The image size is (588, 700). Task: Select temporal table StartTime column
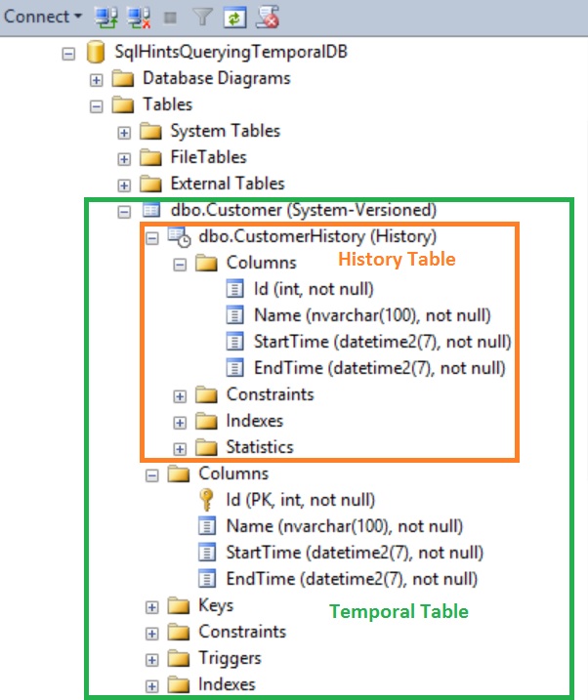(x=355, y=553)
